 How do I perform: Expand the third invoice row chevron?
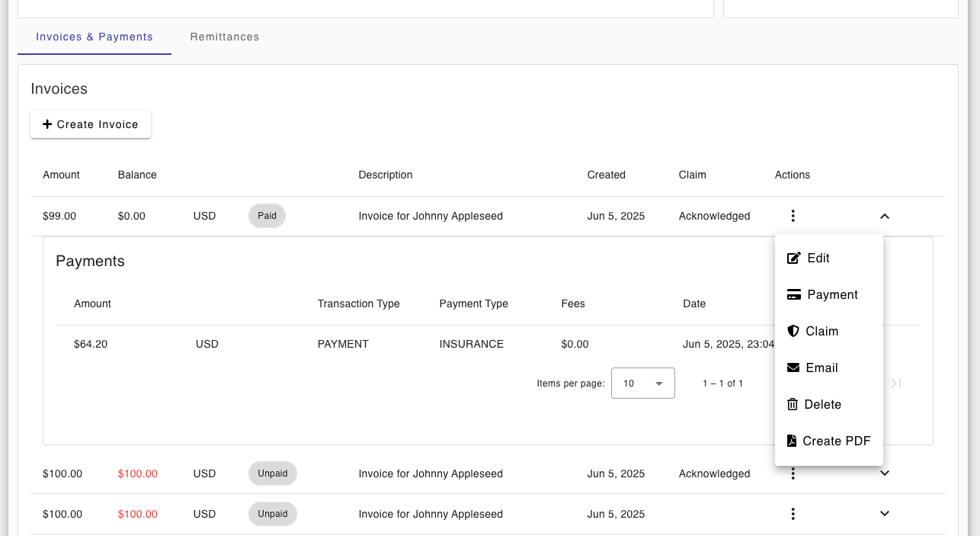click(x=884, y=514)
